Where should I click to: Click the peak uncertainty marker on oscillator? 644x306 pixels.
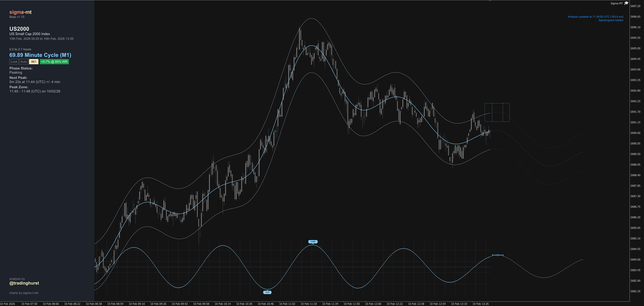tap(497, 255)
